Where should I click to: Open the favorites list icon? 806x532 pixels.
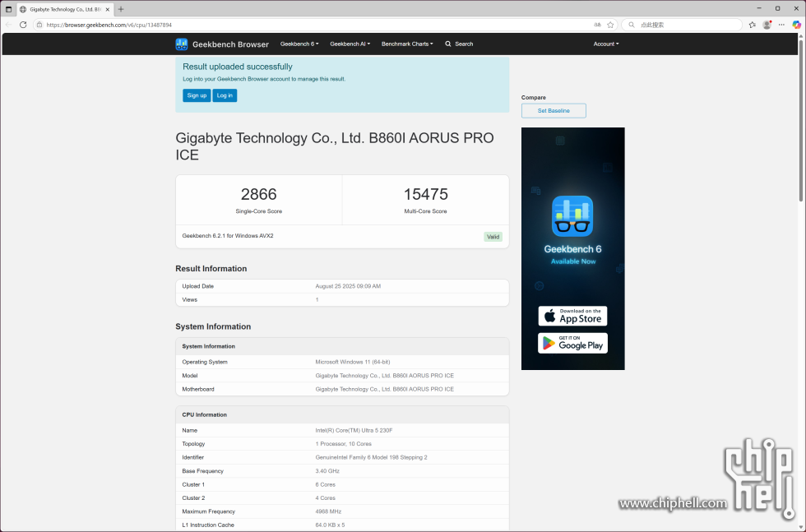point(753,25)
